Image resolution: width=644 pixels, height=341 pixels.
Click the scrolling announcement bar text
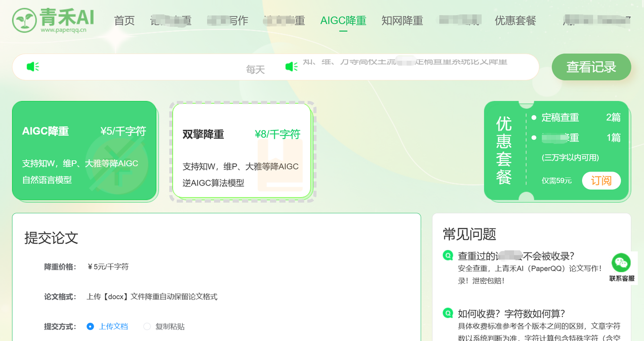click(405, 62)
